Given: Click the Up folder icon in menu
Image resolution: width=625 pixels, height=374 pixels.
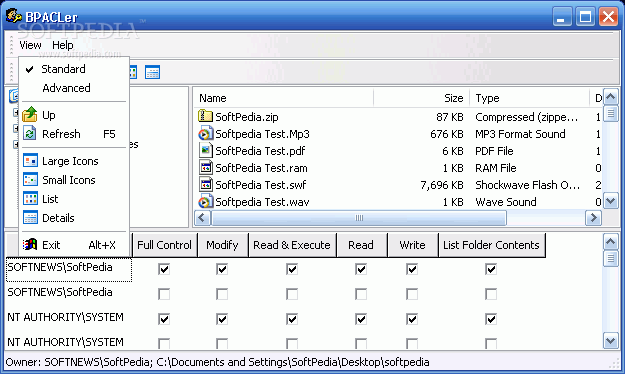Looking at the screenshot, I should pyautogui.click(x=30, y=114).
